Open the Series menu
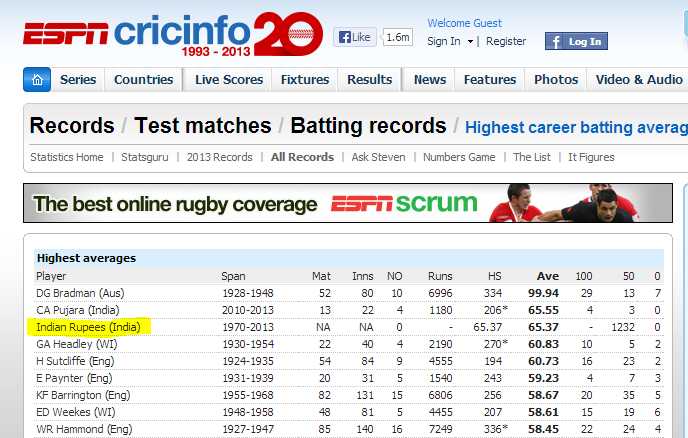The height and width of the screenshot is (438, 688). [x=78, y=80]
